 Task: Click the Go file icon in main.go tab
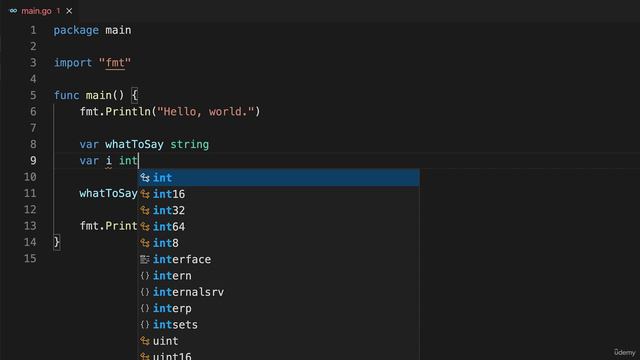(13, 11)
